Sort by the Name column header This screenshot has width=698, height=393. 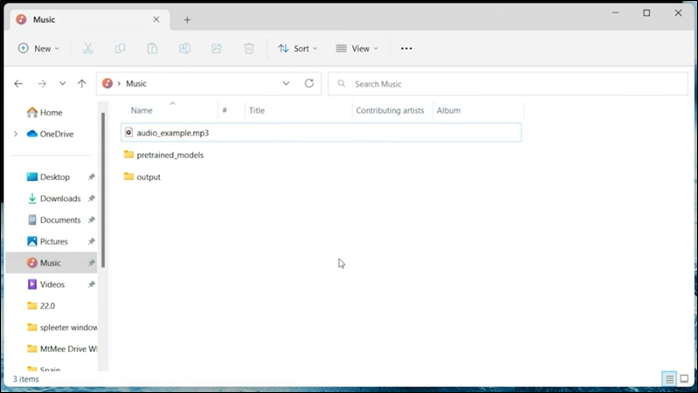pyautogui.click(x=142, y=110)
